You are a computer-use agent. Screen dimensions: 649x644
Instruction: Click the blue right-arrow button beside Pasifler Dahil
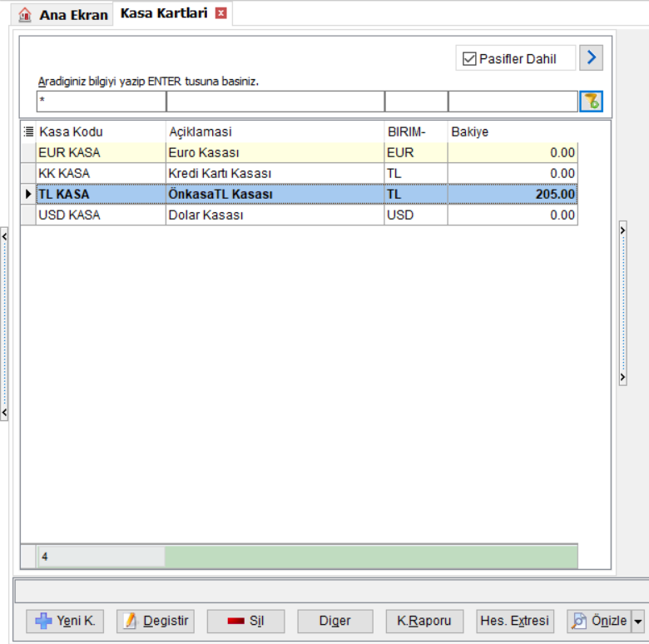click(591, 57)
